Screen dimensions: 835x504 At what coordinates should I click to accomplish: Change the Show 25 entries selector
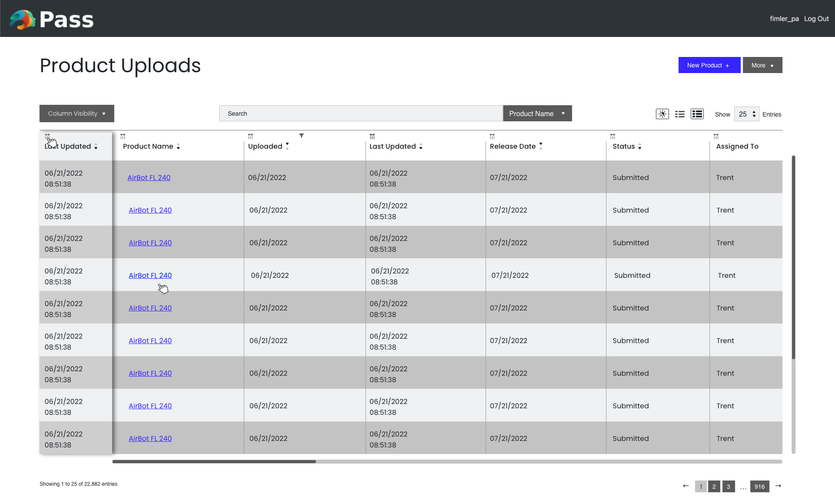pyautogui.click(x=747, y=114)
